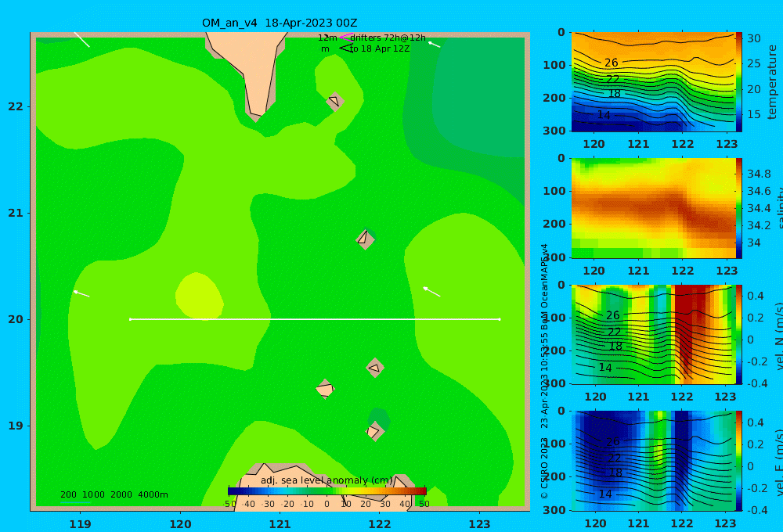Click the '18' contour label in the vel. N panel
This screenshot has width=783, height=532.
point(615,347)
